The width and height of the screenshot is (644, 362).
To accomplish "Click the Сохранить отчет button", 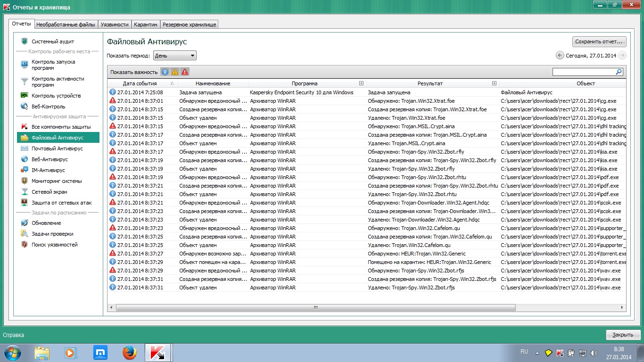I will (599, 41).
